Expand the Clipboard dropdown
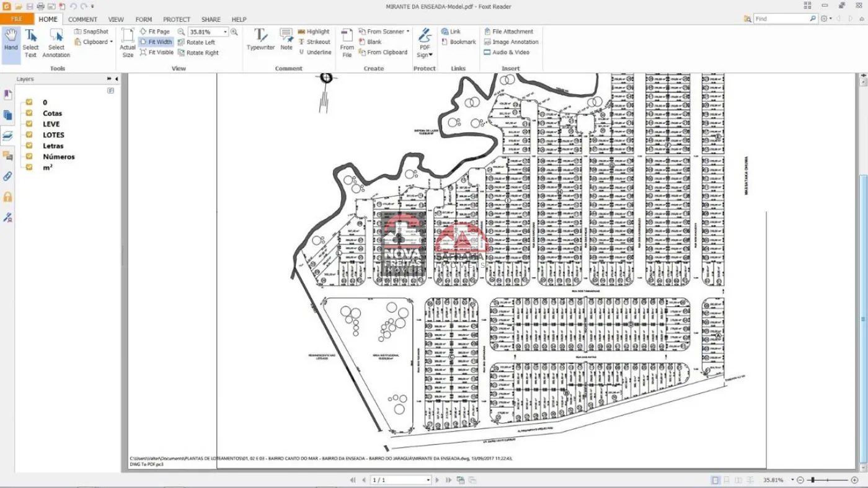The width and height of the screenshot is (868, 488). tap(112, 42)
